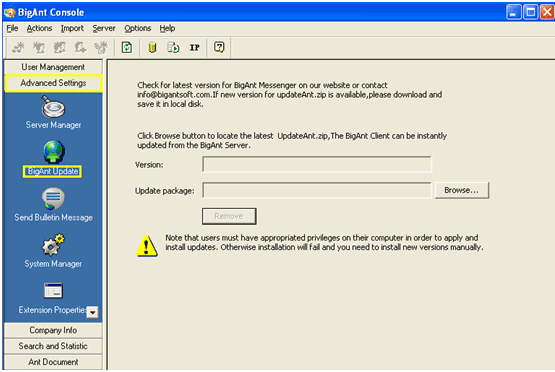The height and width of the screenshot is (372, 555).
Task: Expand the Ant Document section
Action: 53,362
